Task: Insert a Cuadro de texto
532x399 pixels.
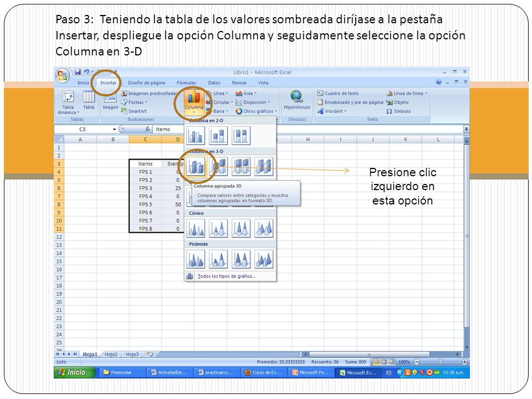Action: click(337, 93)
